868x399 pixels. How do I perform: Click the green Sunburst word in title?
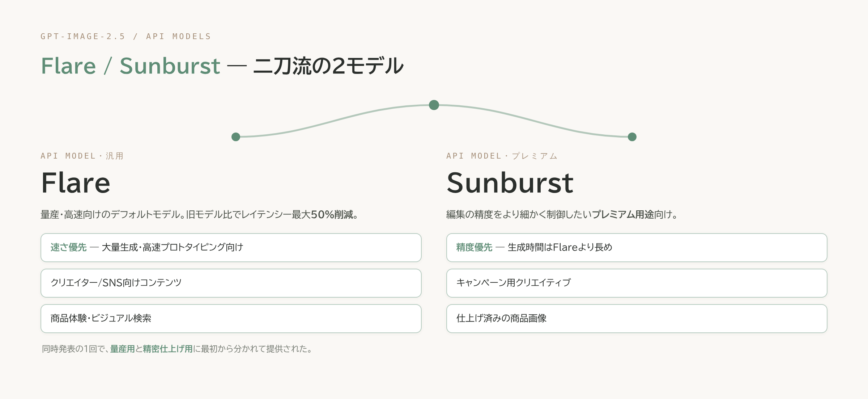(170, 66)
